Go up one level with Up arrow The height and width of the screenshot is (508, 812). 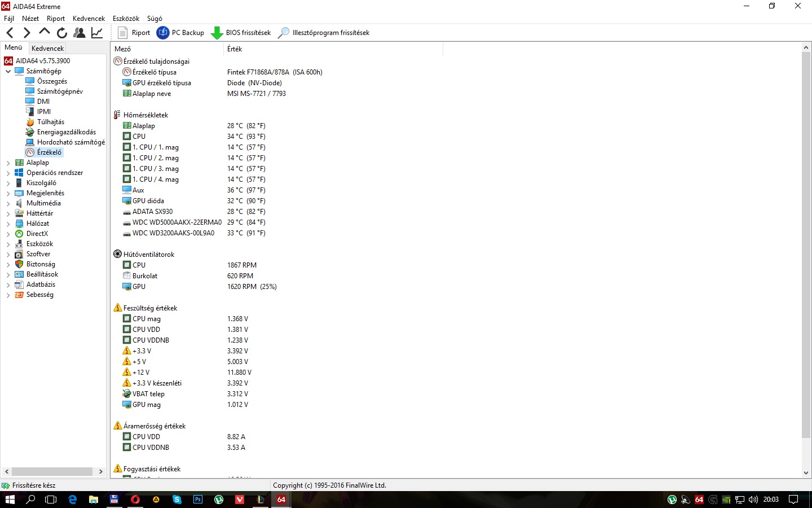point(45,32)
